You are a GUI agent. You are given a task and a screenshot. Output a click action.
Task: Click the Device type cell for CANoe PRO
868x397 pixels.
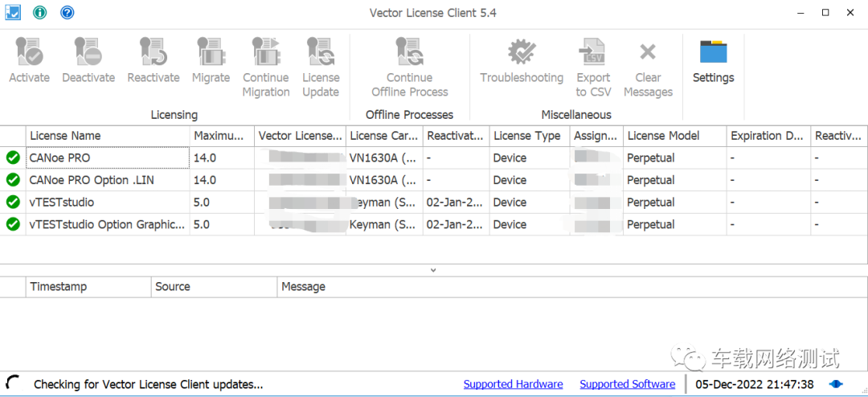530,158
